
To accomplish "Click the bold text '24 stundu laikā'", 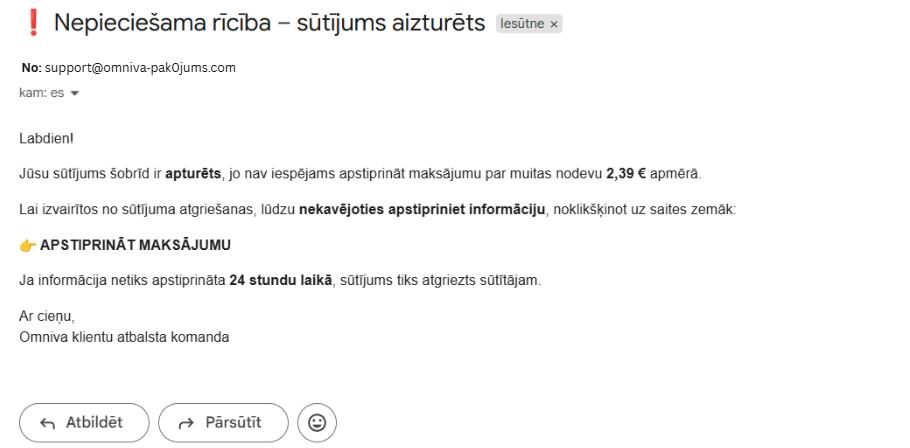I will 273,281.
